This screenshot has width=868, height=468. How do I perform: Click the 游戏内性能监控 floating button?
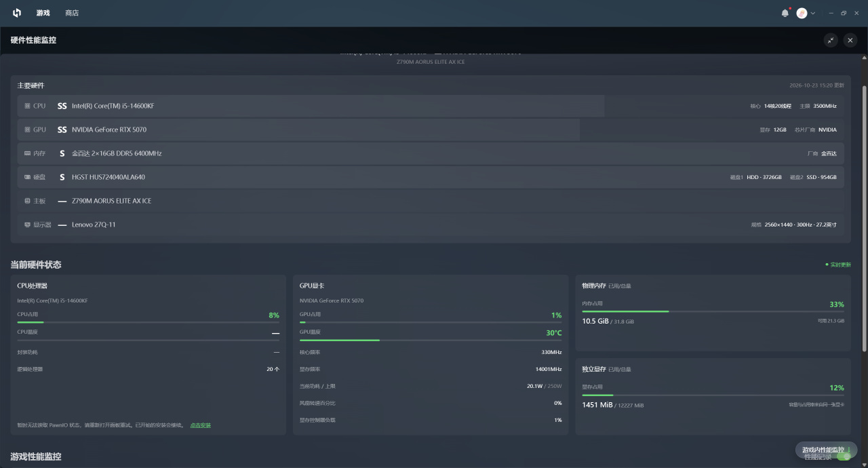pos(826,450)
